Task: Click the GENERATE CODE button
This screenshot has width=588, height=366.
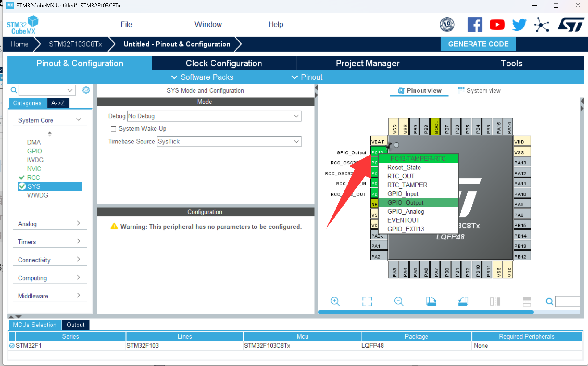Action: coord(478,44)
